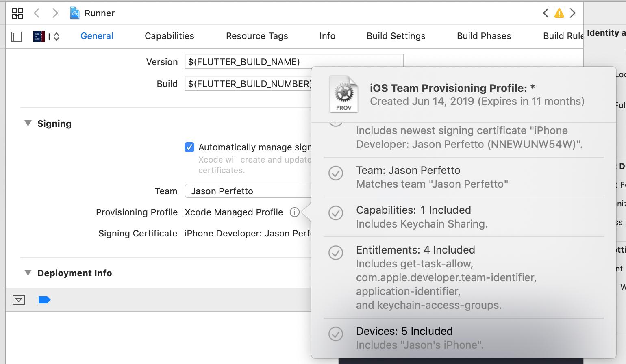
Task: Open the Team dropdown Jason Perfetto
Action: 248,191
